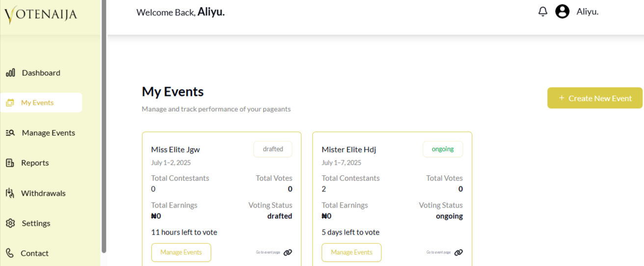Open the user profile avatar icon
The height and width of the screenshot is (266, 644).
click(562, 11)
